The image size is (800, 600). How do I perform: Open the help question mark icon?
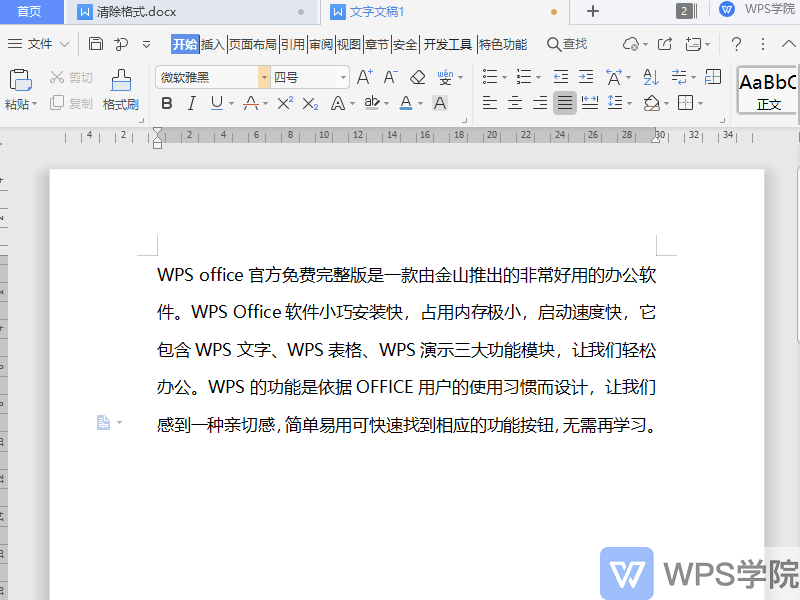[736, 44]
